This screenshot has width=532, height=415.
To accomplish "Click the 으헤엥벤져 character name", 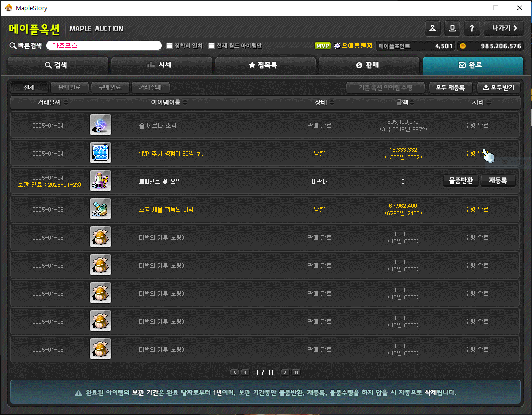I will pyautogui.click(x=357, y=46).
